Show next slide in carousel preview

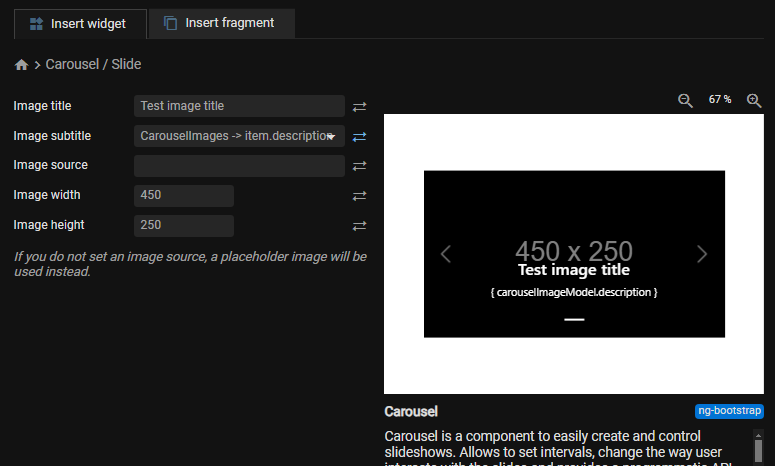[702, 254]
